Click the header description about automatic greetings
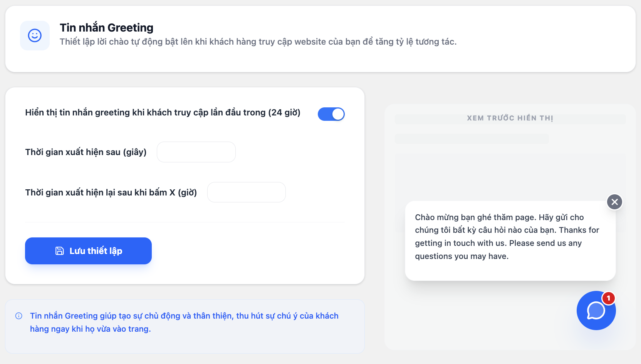 click(258, 42)
